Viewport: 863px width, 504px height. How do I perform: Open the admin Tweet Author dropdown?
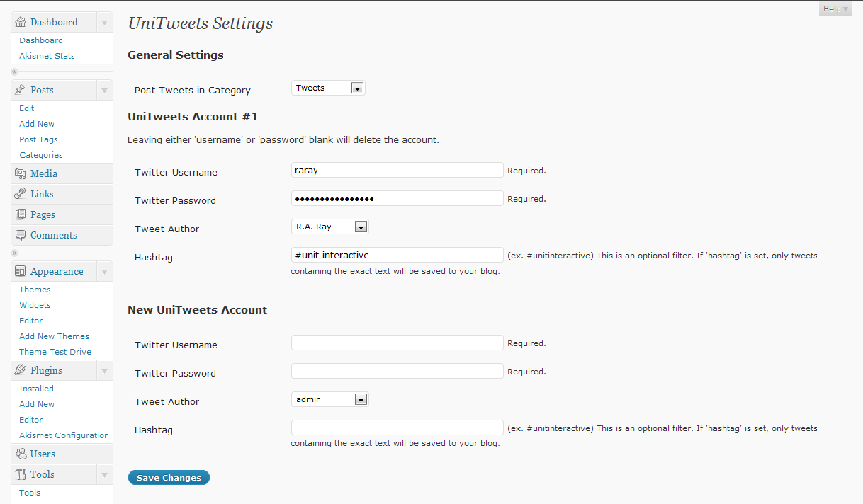(x=330, y=399)
